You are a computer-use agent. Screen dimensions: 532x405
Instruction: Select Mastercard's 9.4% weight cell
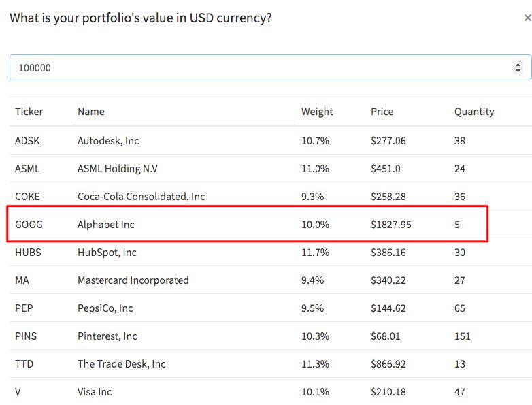coord(314,280)
